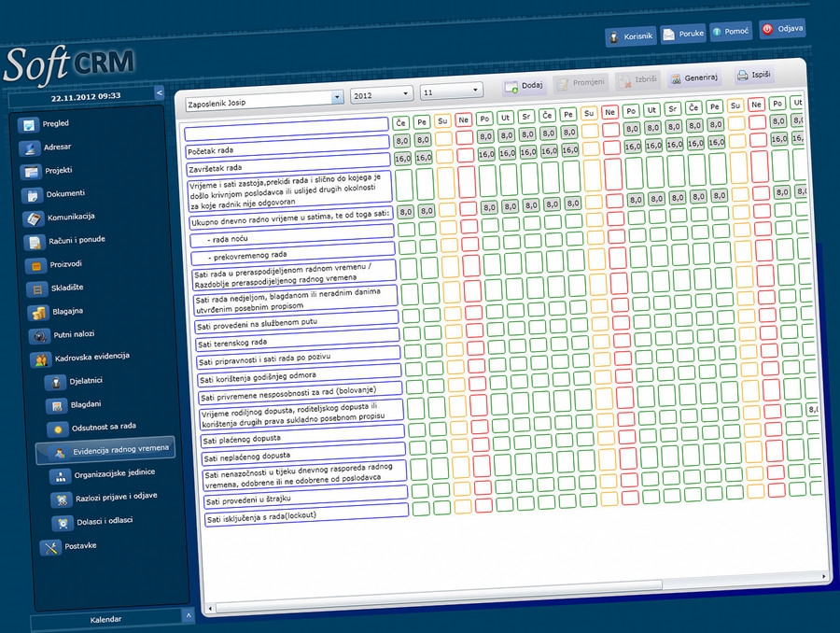Select Sati isključenja s rada(lockout) row
Screen dimensions: 840x633
[307, 515]
